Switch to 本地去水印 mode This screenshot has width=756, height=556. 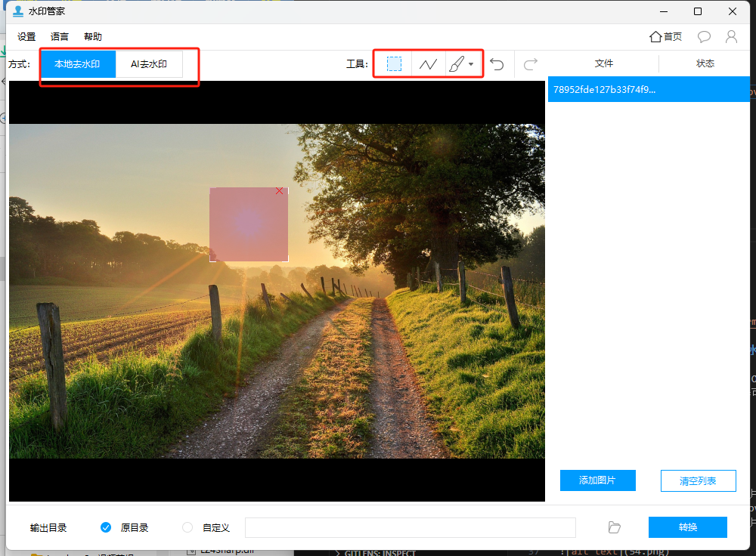pos(78,64)
